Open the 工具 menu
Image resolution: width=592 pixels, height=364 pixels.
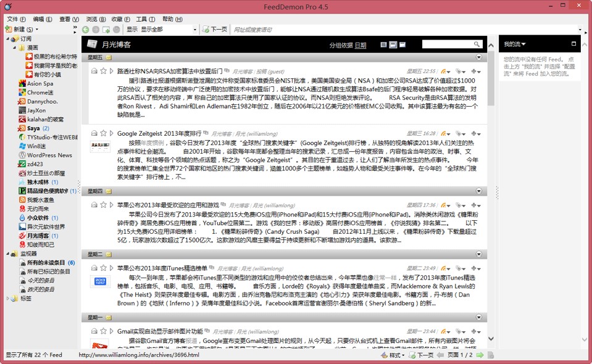[x=146, y=19]
